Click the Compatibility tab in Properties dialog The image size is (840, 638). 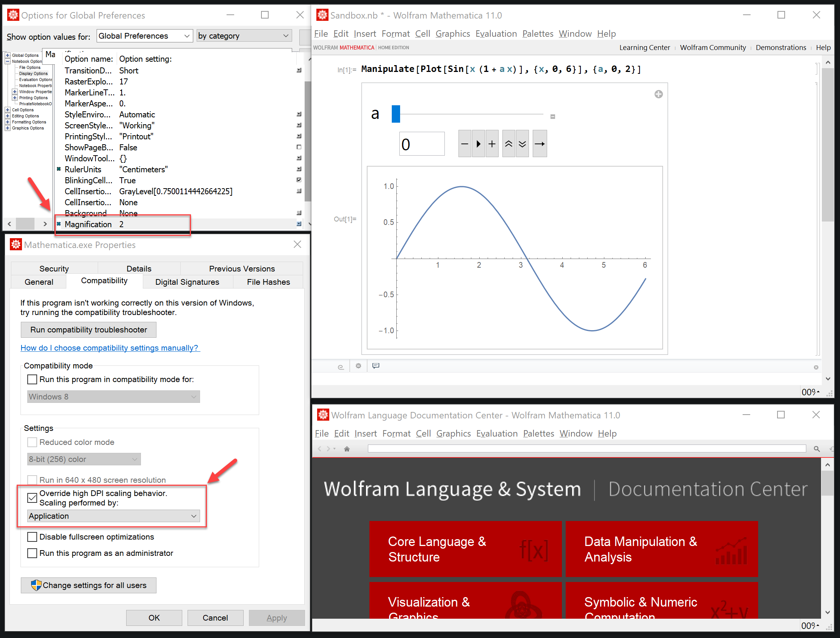[103, 281]
